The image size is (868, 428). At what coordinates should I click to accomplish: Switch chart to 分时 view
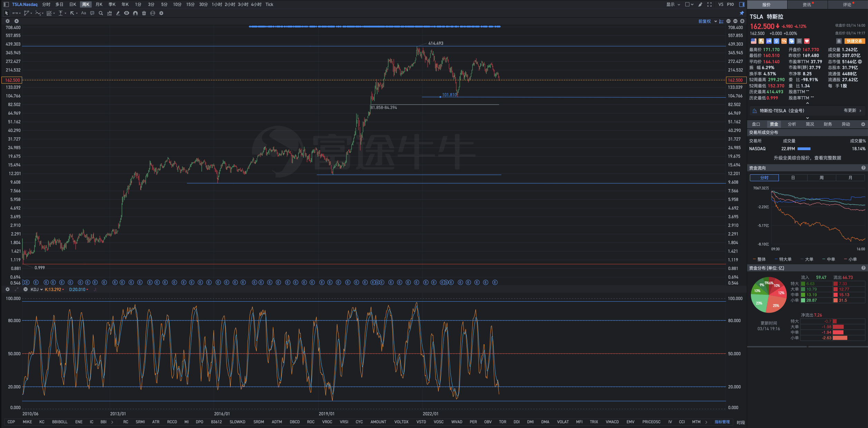pos(46,4)
